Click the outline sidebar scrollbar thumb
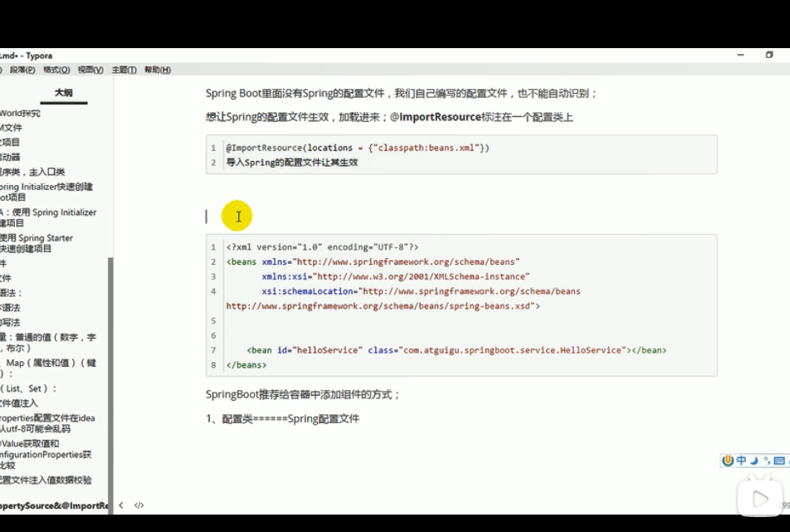 click(111, 385)
